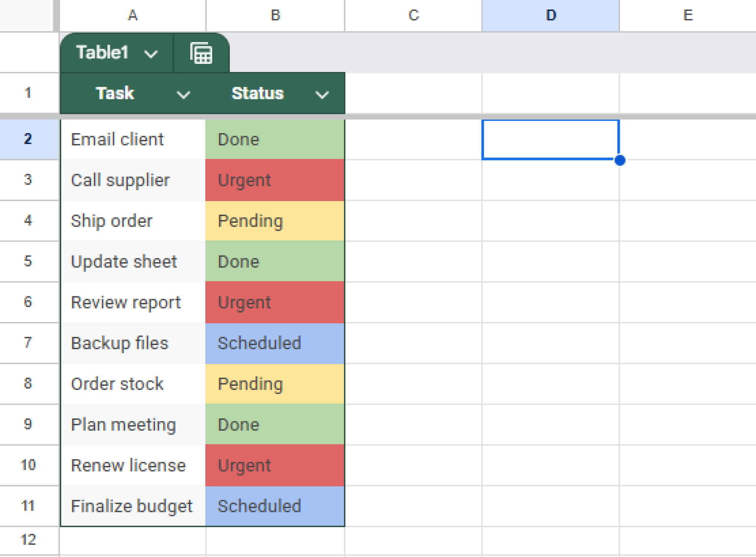
Task: Click the green Done cell beside Update sheet
Action: (x=275, y=262)
